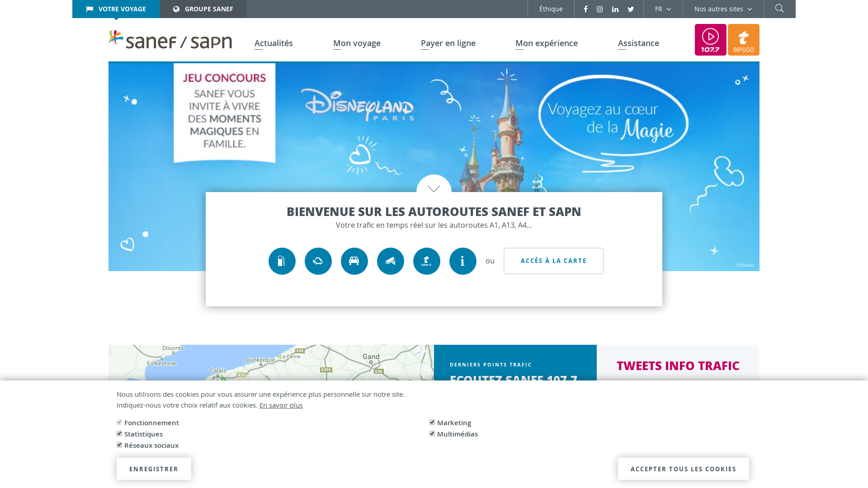Open the traffic webcam camera icon
Screen dimensions: 868x488
coord(390,261)
